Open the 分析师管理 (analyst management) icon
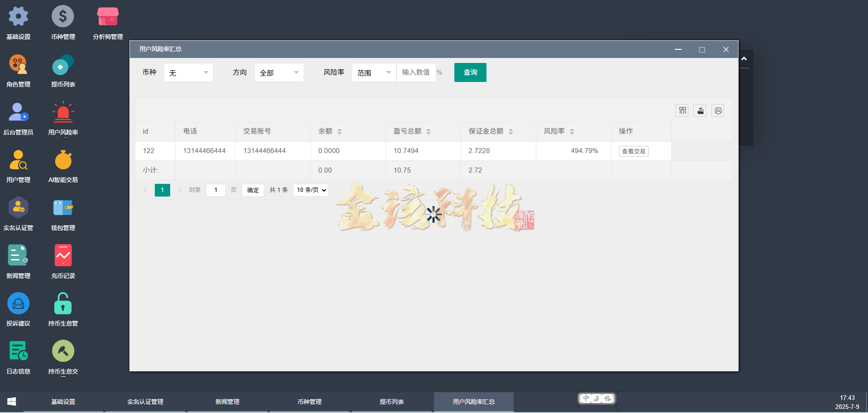Image resolution: width=868 pixels, height=413 pixels. click(x=107, y=22)
